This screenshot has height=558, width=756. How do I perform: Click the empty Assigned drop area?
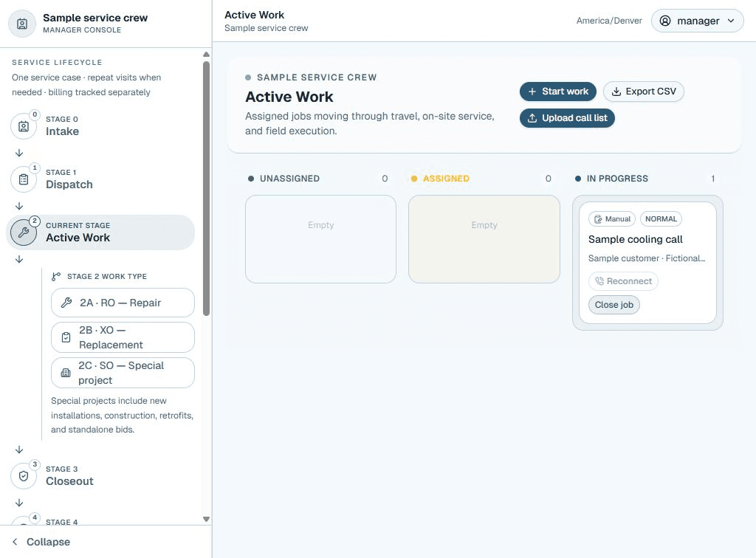pyautogui.click(x=484, y=239)
